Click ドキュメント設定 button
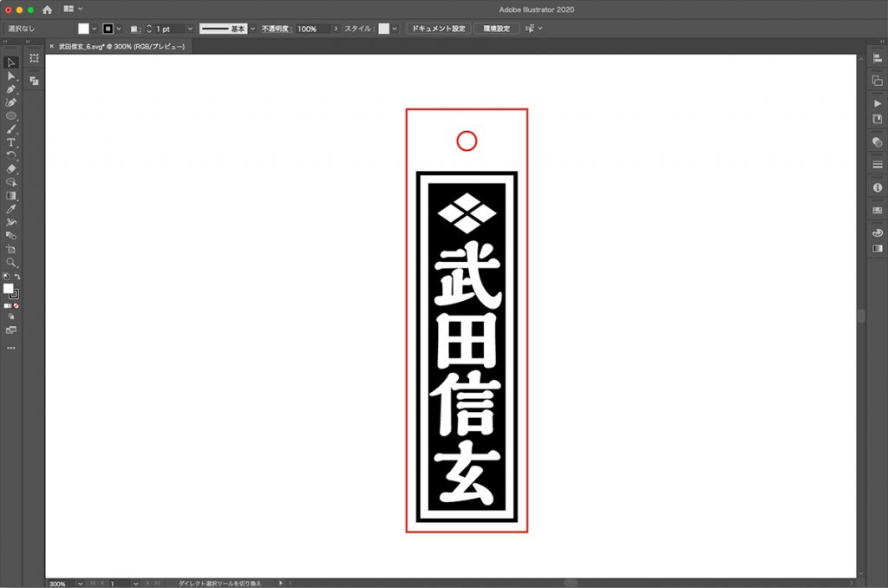888x588 pixels. coord(438,29)
